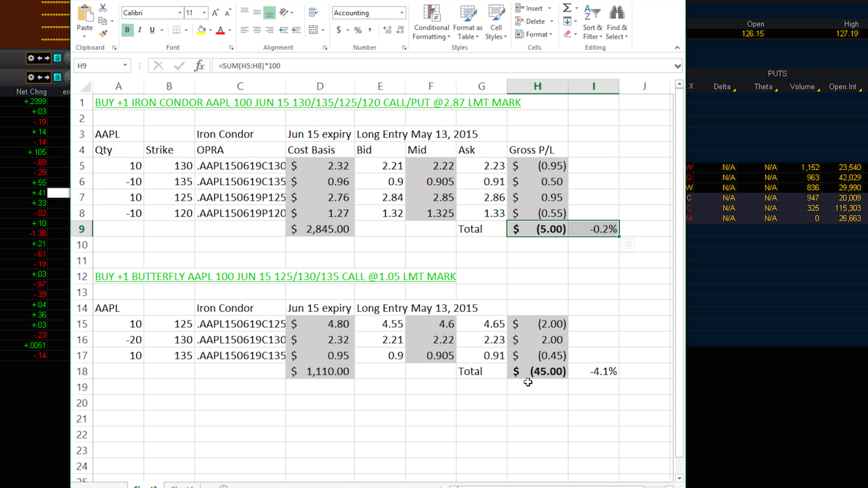
Task: Open Format as Table gallery
Action: click(x=468, y=22)
